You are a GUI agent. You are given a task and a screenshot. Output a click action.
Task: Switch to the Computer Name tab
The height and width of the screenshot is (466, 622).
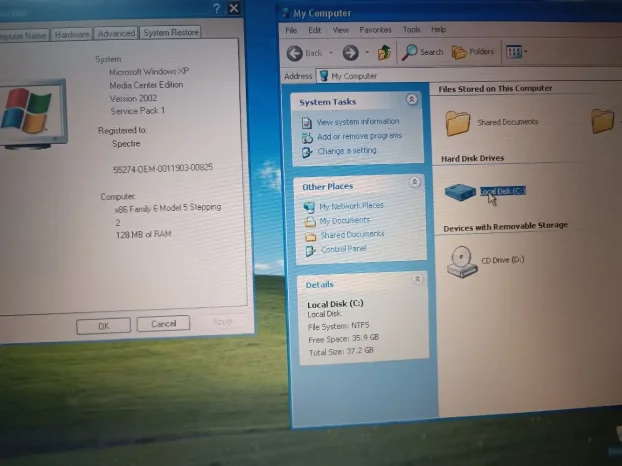pyautogui.click(x=23, y=35)
